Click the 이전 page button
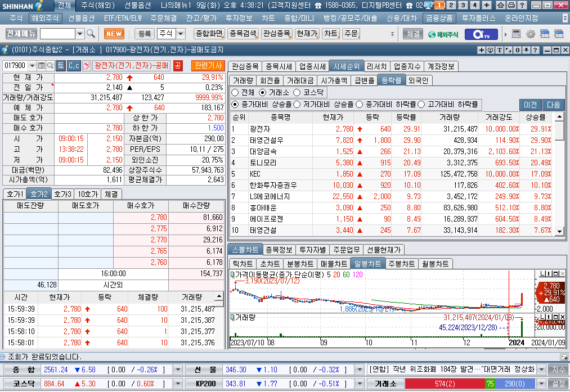The height and width of the screenshot is (392, 570). coord(530,105)
